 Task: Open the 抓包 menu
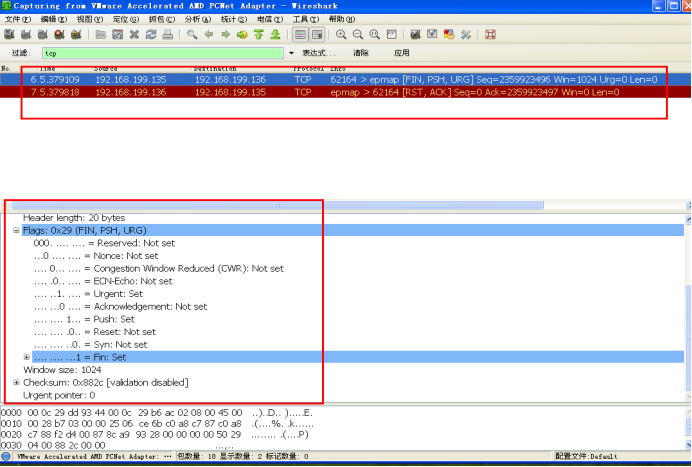pos(162,19)
